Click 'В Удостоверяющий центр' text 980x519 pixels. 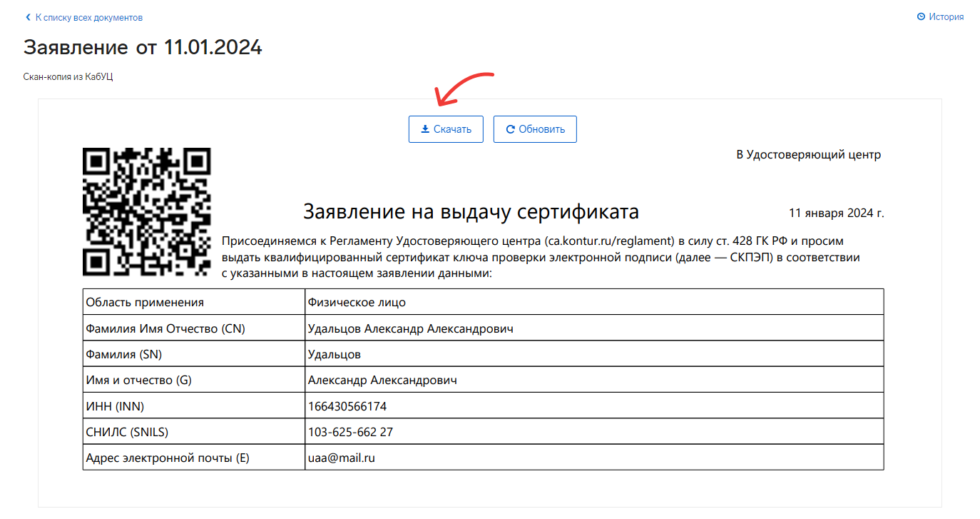point(809,154)
